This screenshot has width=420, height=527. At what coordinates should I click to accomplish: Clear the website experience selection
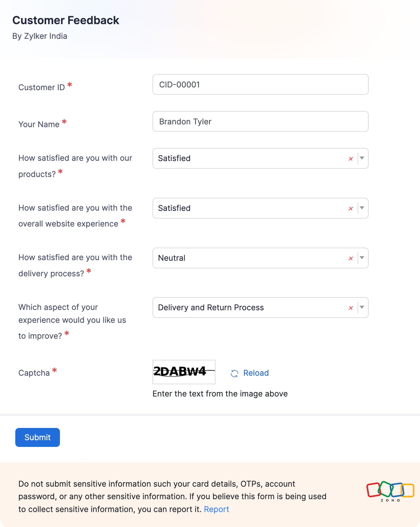point(350,208)
